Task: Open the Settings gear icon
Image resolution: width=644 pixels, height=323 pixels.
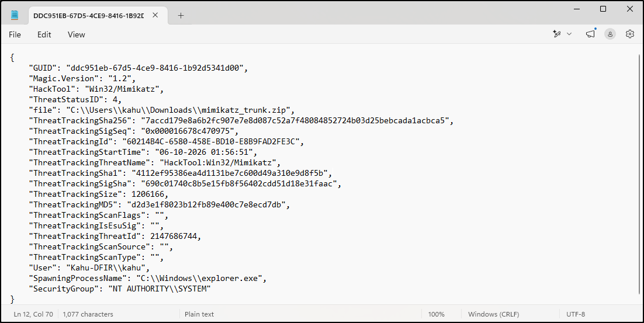Action: click(x=629, y=34)
